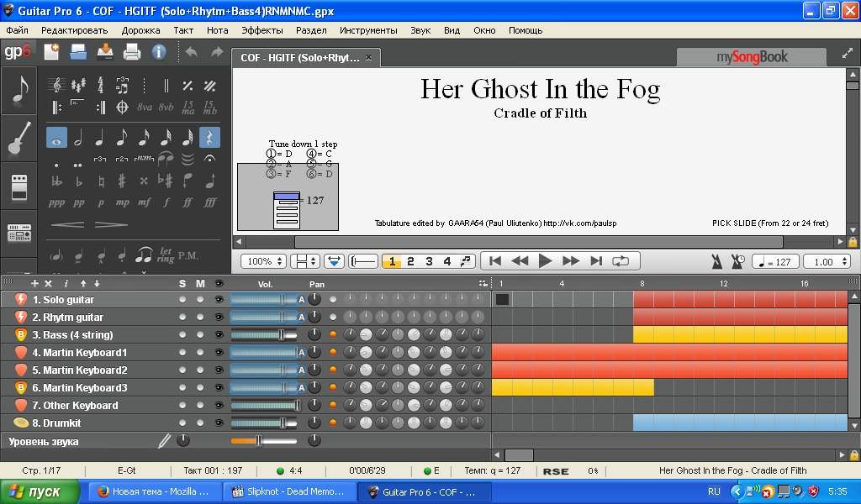Hide the Solo guitar track via eye
Viewport: 861px width, 504px height.
pyautogui.click(x=219, y=300)
